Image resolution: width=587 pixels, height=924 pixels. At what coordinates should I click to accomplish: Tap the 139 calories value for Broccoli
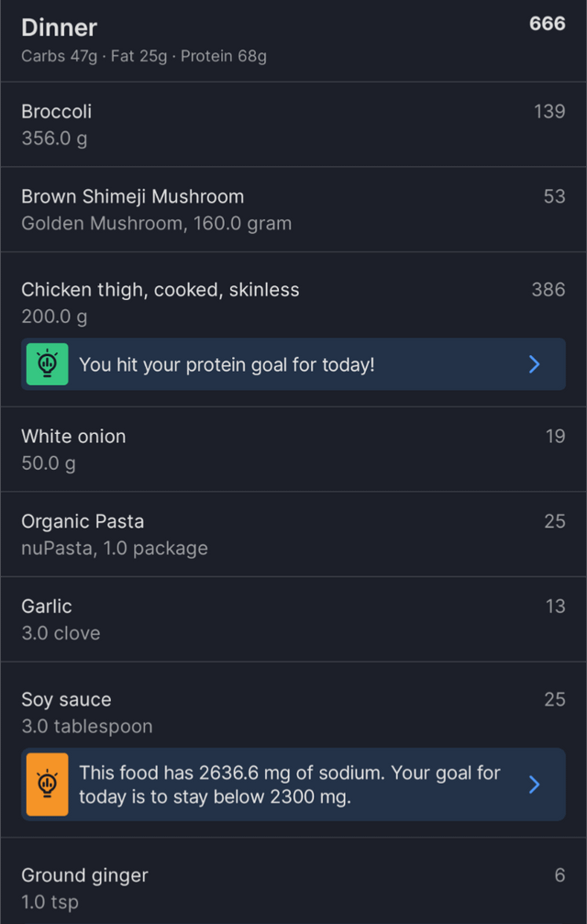pyautogui.click(x=549, y=111)
